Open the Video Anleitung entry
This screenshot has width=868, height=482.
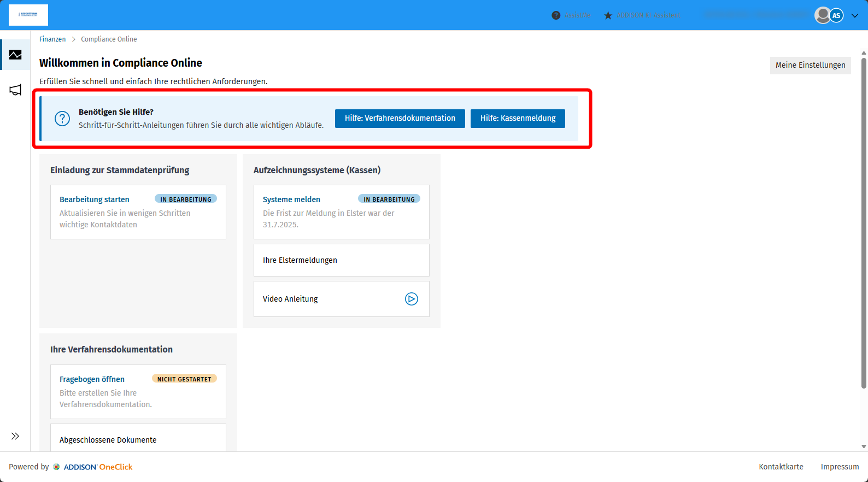point(342,299)
